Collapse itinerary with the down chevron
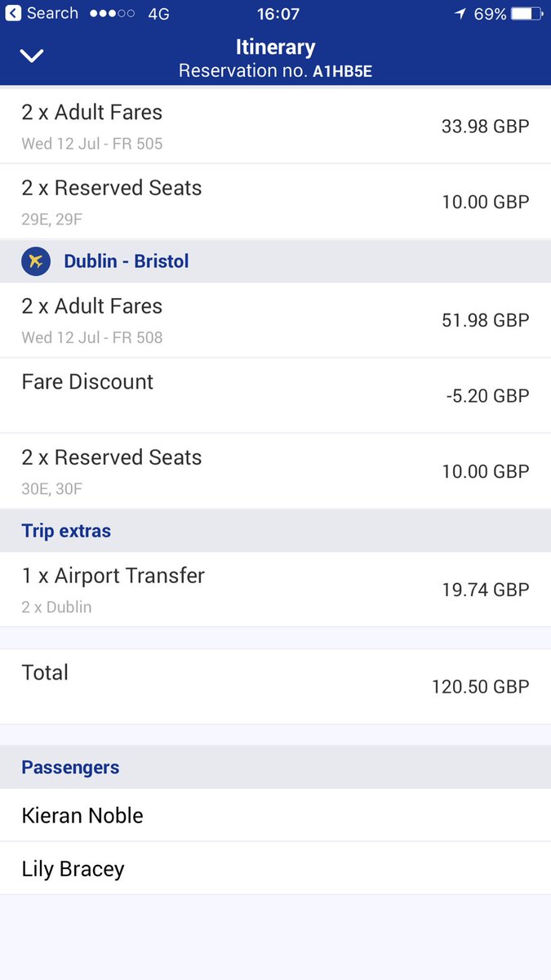The image size is (551, 980). click(32, 56)
